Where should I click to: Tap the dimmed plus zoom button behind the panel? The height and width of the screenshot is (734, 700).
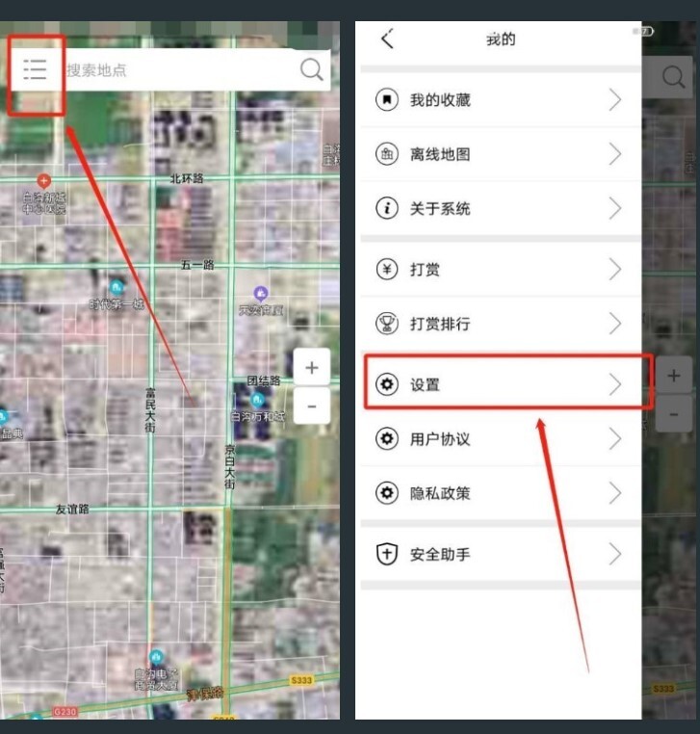pyautogui.click(x=674, y=376)
